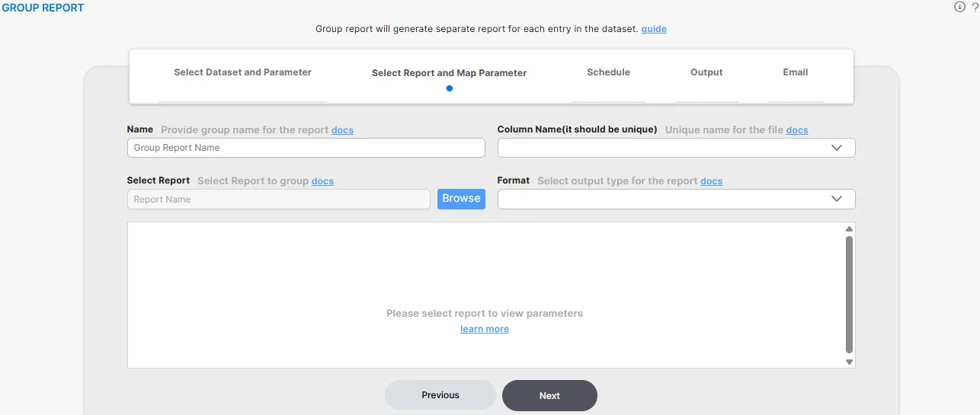This screenshot has width=980, height=415.
Task: Go to Select Dataset and Parameter tab
Action: [242, 72]
